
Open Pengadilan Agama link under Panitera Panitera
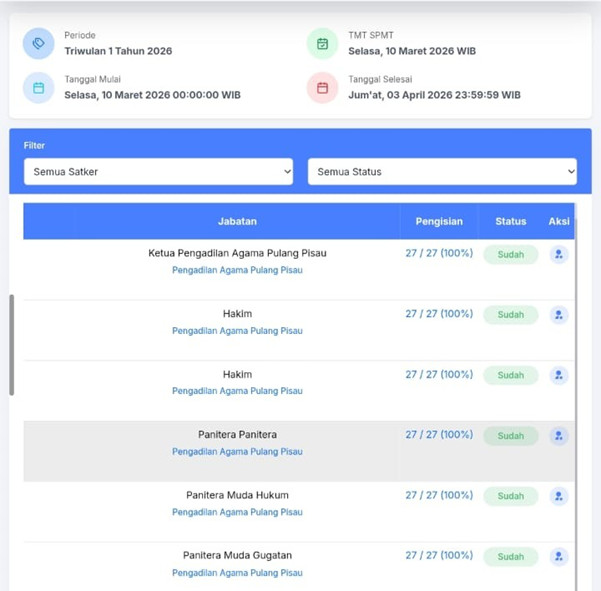click(237, 451)
